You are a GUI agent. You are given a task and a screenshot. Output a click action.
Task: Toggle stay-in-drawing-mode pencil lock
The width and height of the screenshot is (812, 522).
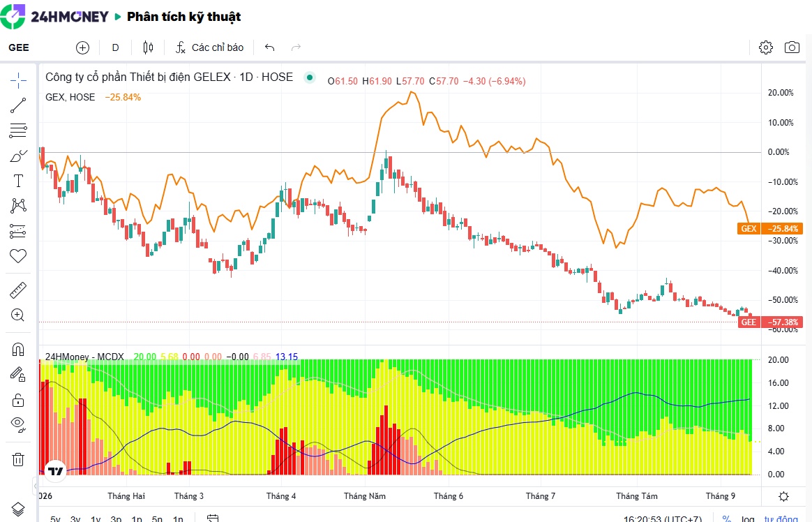(18, 375)
